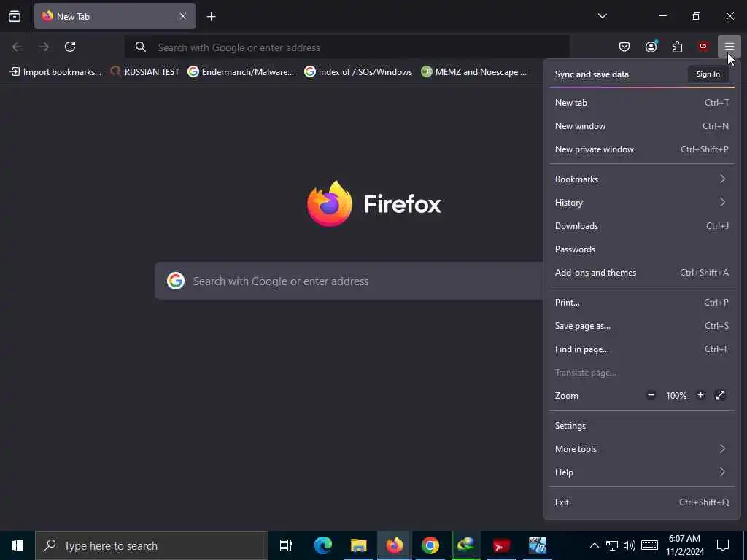This screenshot has width=747, height=560.
Task: Open RUSSIAN TEST bookmark
Action: [x=144, y=72]
